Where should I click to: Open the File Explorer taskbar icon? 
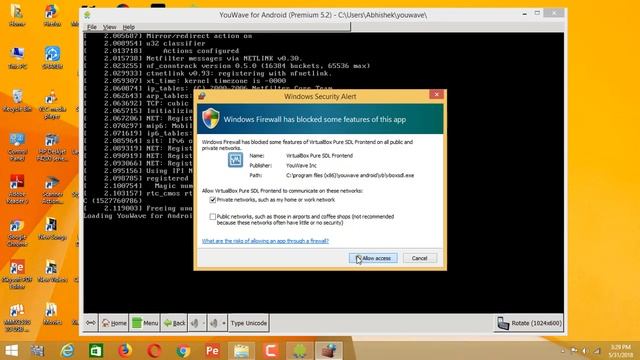point(241,351)
